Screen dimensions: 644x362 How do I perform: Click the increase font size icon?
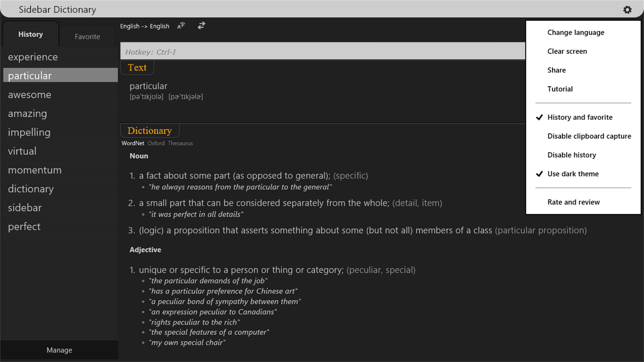[x=181, y=25]
